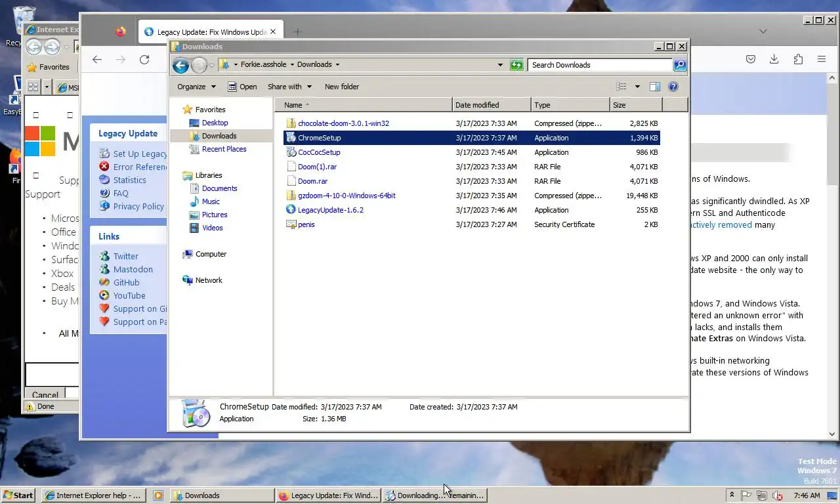Image resolution: width=840 pixels, height=504 pixels.
Task: Click the search magnifier in Downloads window
Action: pos(680,65)
